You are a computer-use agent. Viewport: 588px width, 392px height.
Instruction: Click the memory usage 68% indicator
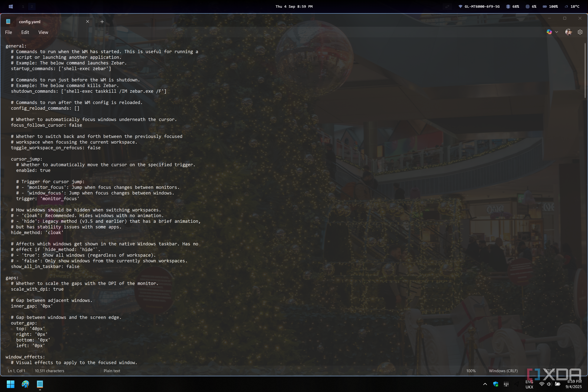(x=513, y=6)
